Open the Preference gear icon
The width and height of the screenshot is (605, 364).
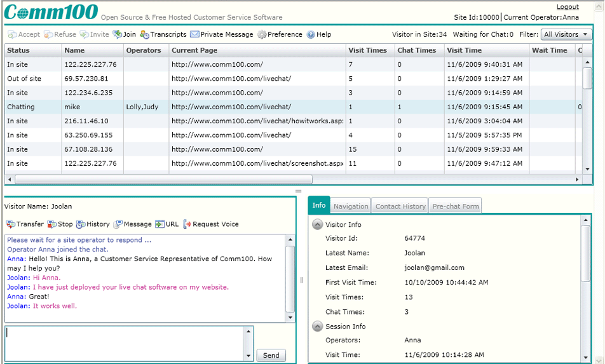pos(262,34)
